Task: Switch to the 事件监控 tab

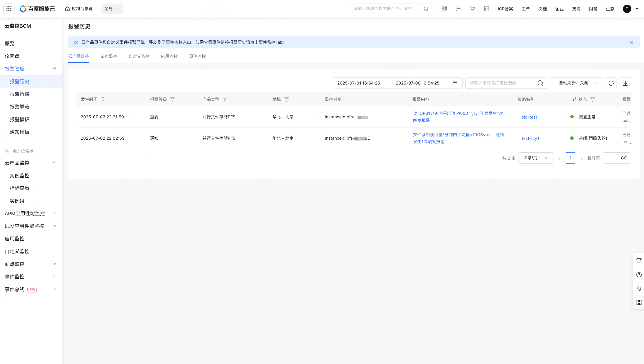Action: pyautogui.click(x=197, y=56)
